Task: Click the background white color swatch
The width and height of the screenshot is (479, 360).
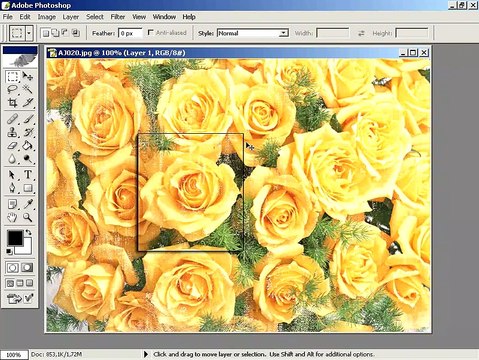Action: tap(26, 248)
